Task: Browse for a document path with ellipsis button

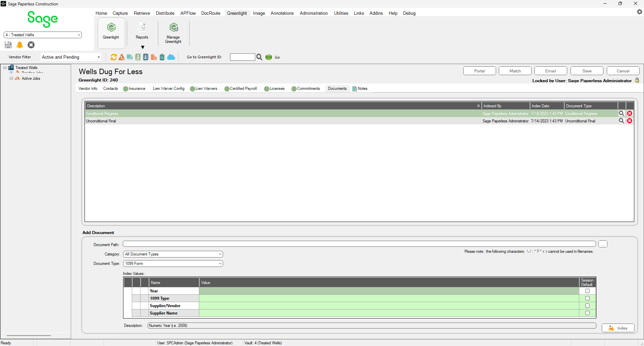Action: 603,244
